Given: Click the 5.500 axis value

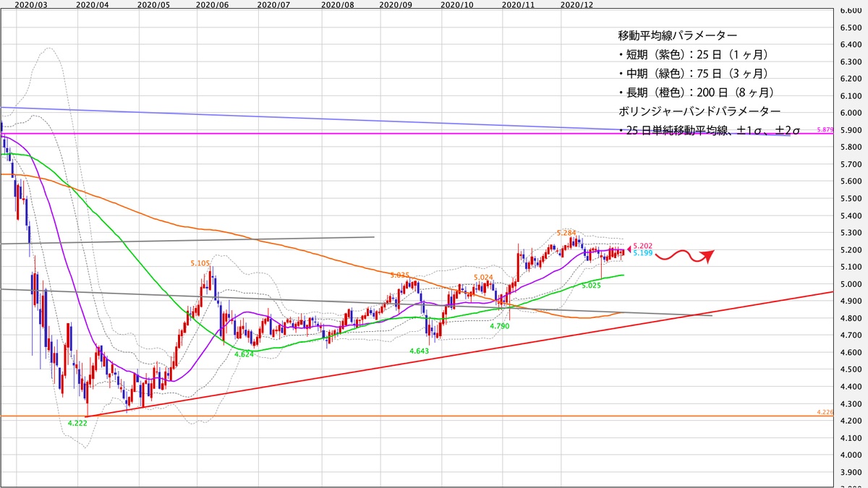Looking at the screenshot, I should point(849,198).
